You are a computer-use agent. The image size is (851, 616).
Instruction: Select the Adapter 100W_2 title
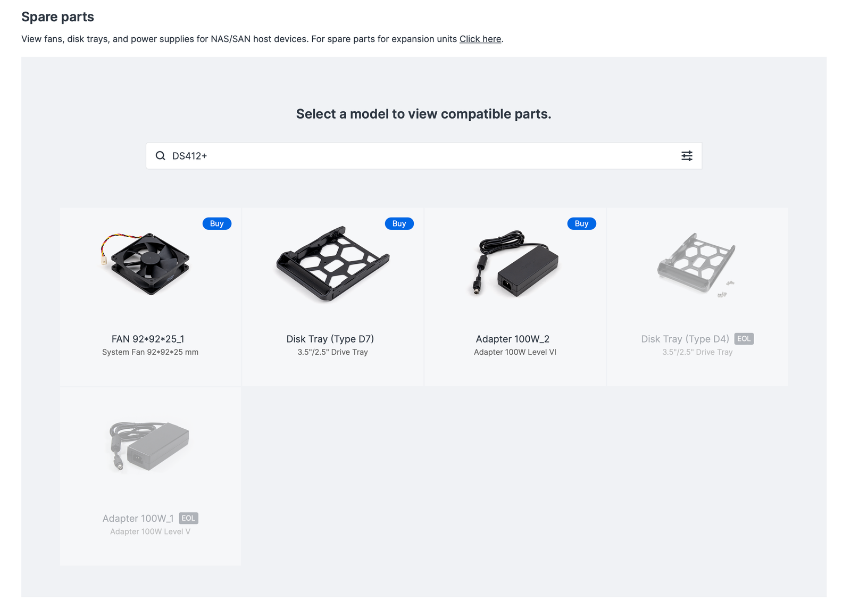pyautogui.click(x=513, y=339)
